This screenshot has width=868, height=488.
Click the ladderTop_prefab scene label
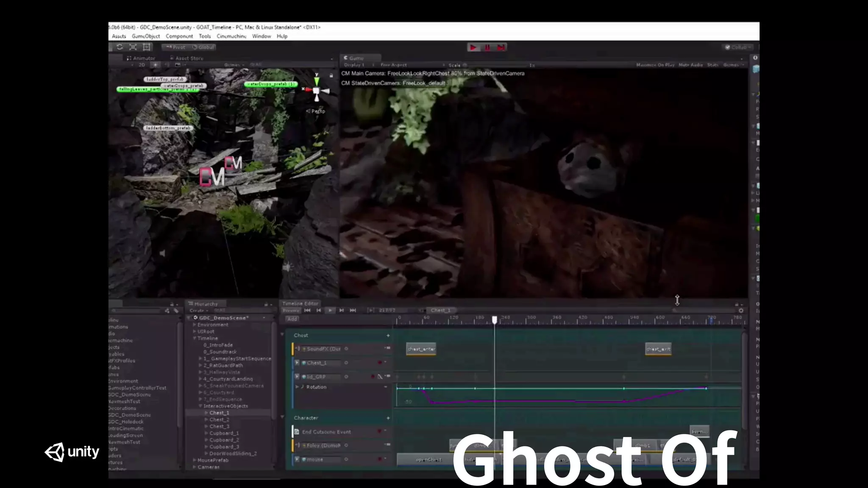point(165,79)
